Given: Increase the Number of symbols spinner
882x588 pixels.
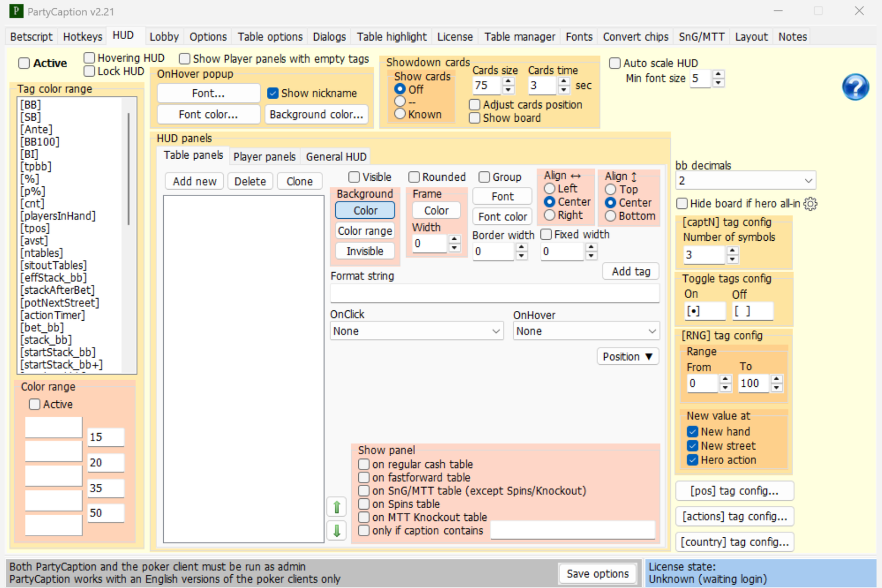Looking at the screenshot, I should click(732, 251).
